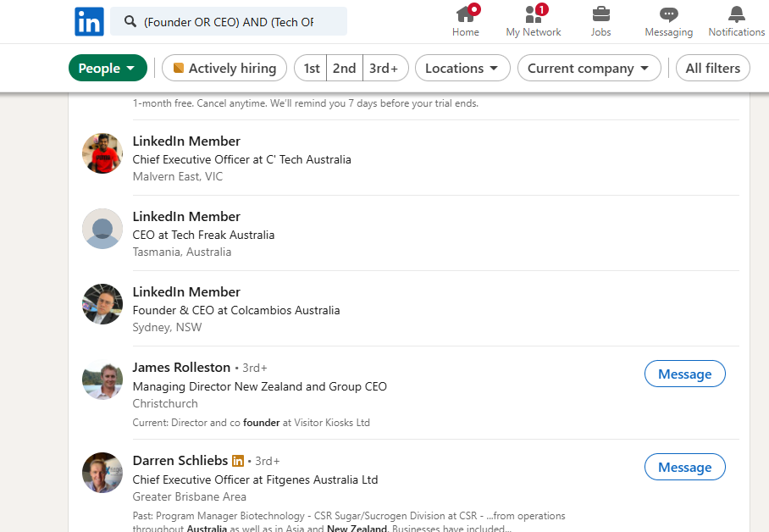Click James Rolleston's profile photo
769x532 pixels.
(x=102, y=380)
